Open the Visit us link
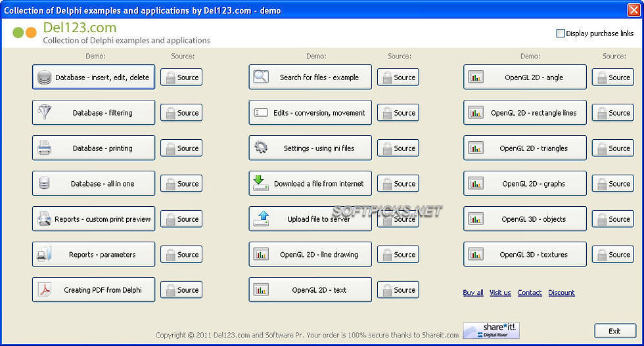 click(x=500, y=292)
